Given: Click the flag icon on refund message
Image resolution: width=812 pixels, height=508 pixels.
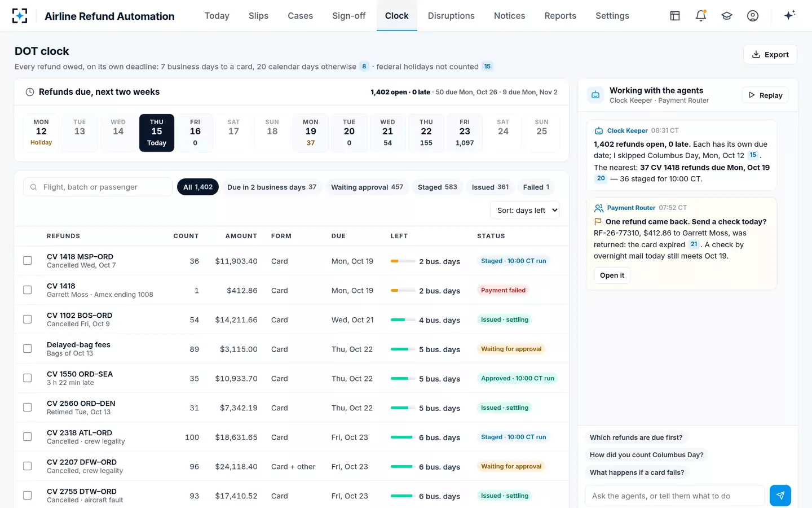Looking at the screenshot, I should point(598,222).
